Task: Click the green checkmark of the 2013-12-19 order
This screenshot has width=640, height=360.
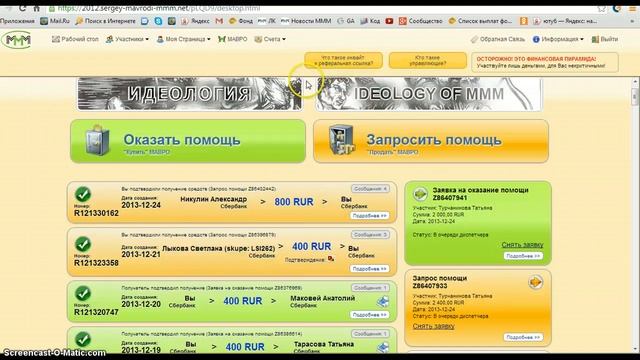Action: tap(83, 340)
